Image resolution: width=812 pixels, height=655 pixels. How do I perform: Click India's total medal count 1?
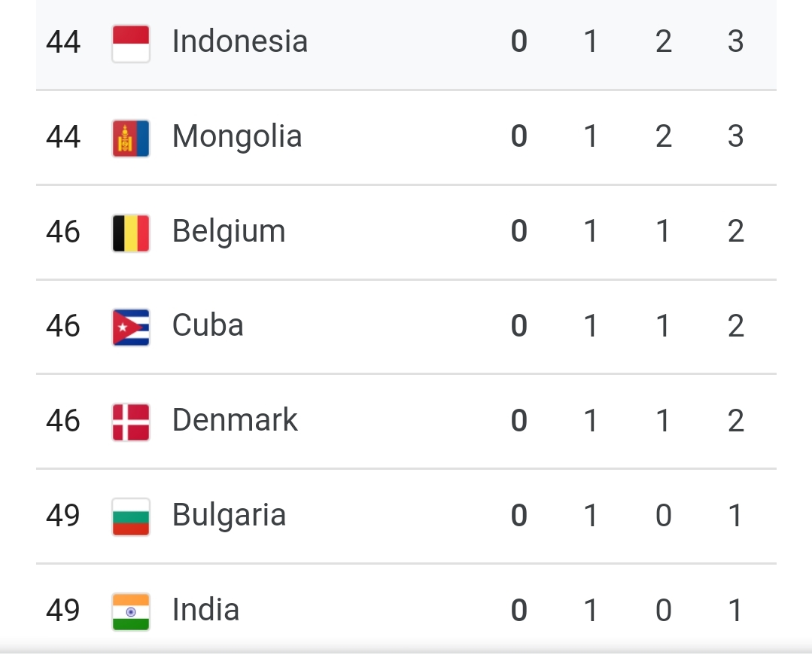pos(736,611)
